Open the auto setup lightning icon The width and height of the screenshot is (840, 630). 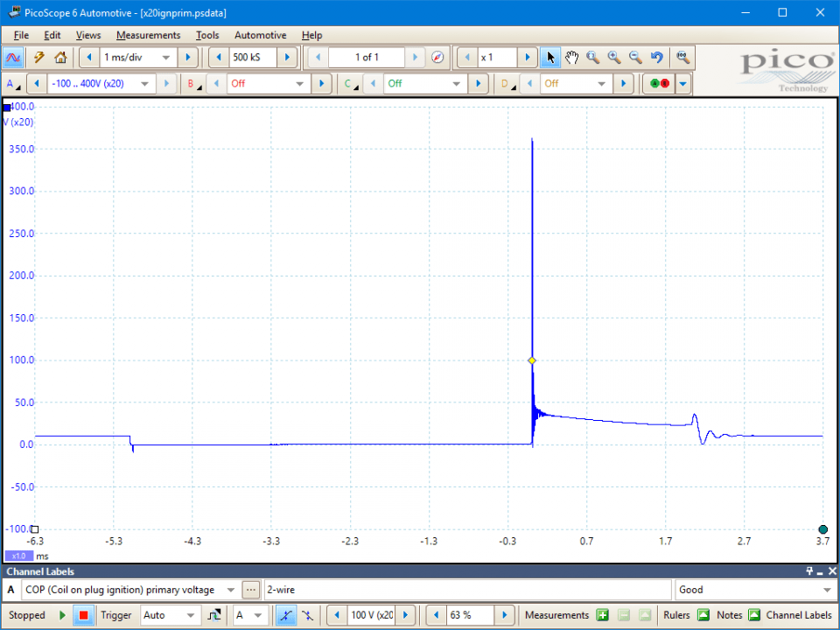pyautogui.click(x=39, y=58)
